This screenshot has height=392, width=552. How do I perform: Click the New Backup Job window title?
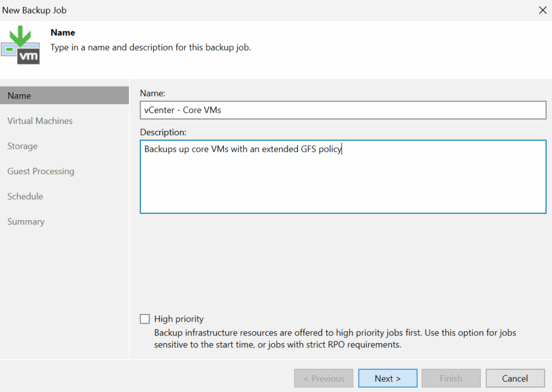34,10
